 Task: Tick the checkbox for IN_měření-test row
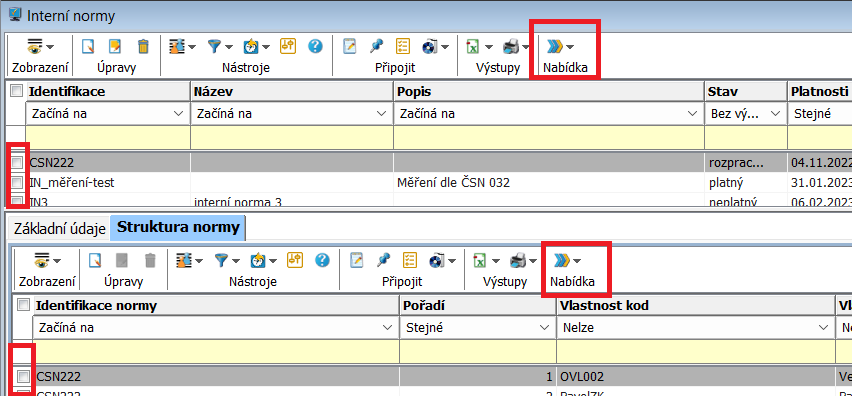tap(17, 183)
